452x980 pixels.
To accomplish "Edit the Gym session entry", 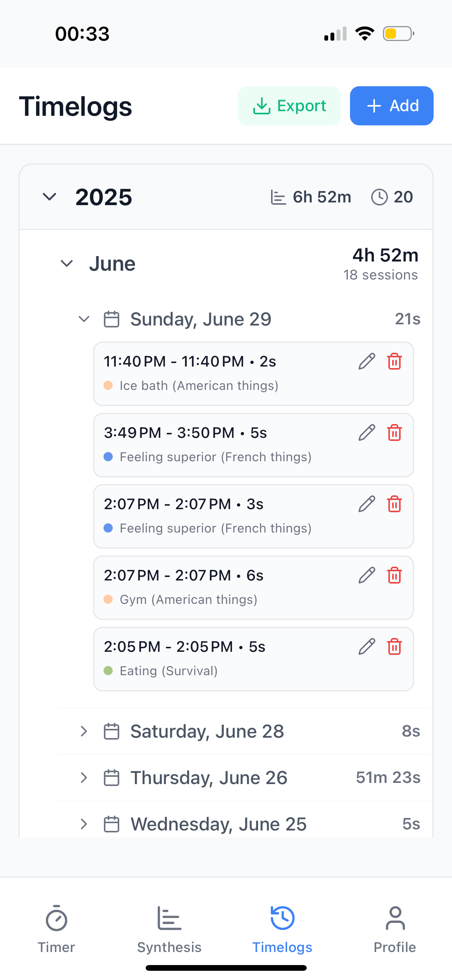I will click(x=367, y=575).
